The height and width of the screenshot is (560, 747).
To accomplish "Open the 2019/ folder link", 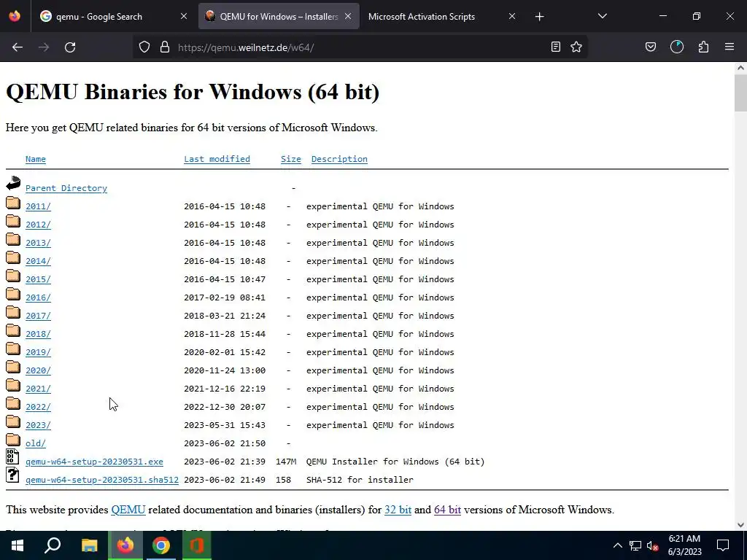I will point(38,352).
